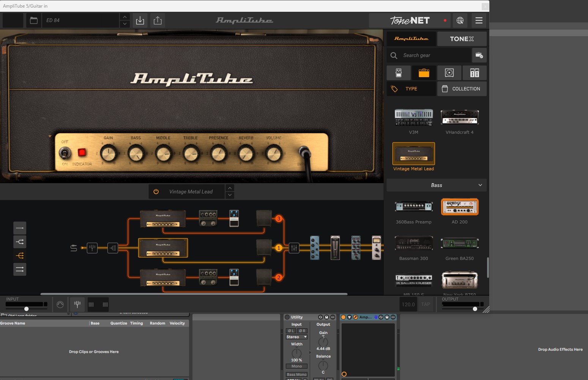588x380 pixels.
Task: Open the tuner block in signal chain
Action: (x=92, y=248)
